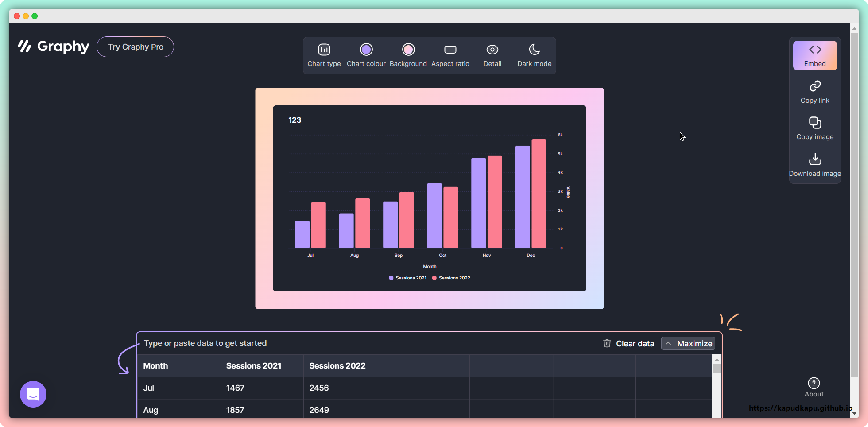Open the Aspect ratio options
Viewport: 868px width, 427px height.
point(450,55)
